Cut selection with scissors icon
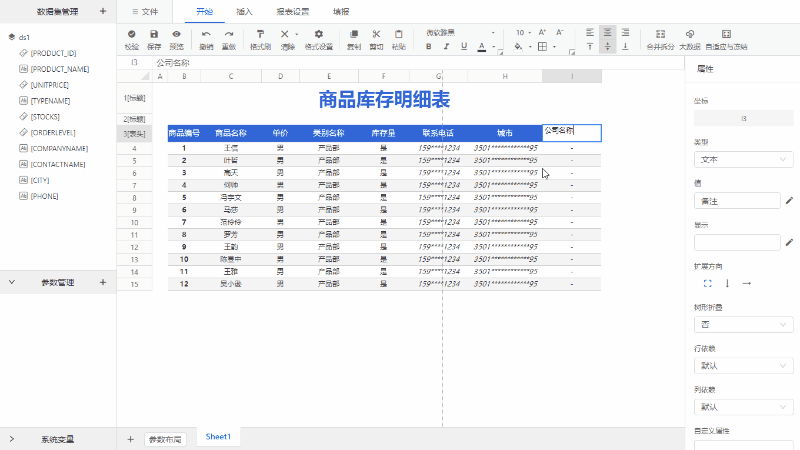 coord(376,34)
